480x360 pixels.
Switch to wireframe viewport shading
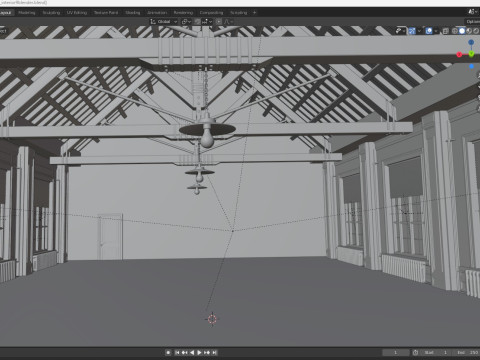click(455, 31)
